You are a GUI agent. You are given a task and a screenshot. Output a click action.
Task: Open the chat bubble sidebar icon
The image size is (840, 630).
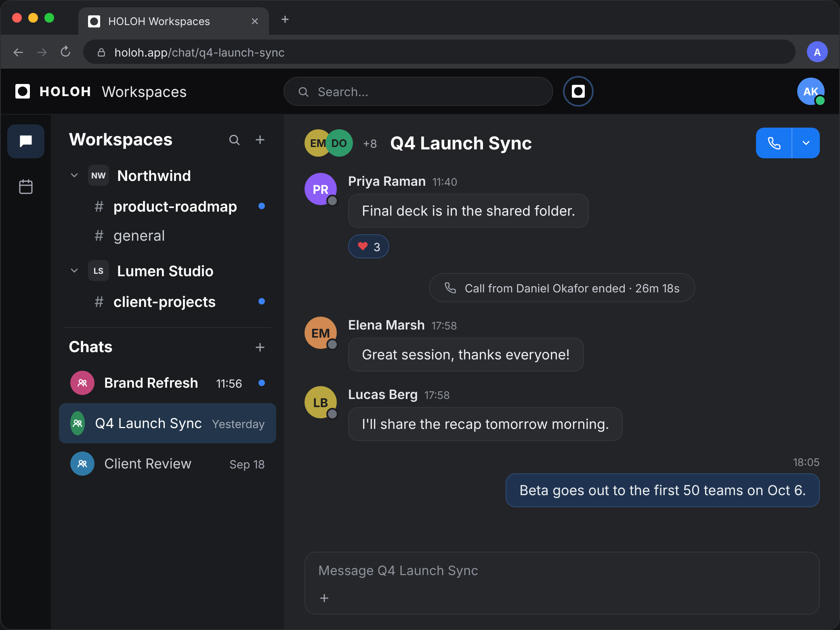(x=26, y=141)
